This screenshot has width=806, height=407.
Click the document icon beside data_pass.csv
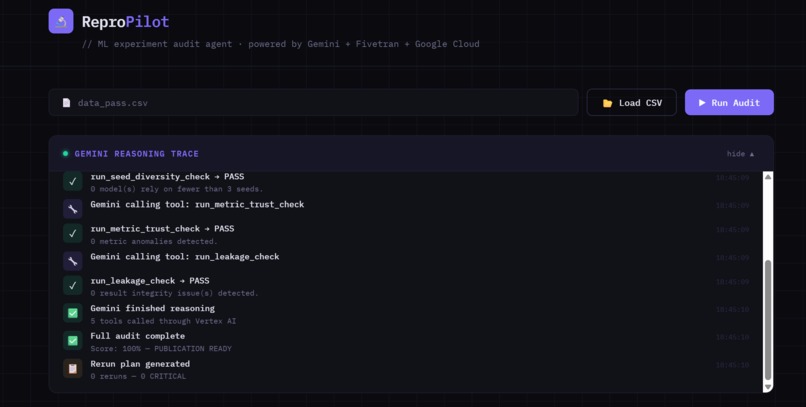66,103
